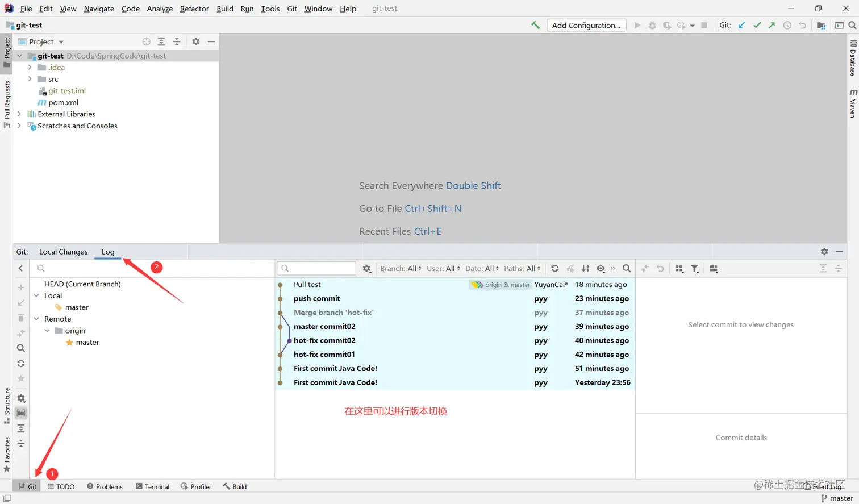This screenshot has width=859, height=504.
Task: Open the Maven side tool window
Action: click(853, 103)
